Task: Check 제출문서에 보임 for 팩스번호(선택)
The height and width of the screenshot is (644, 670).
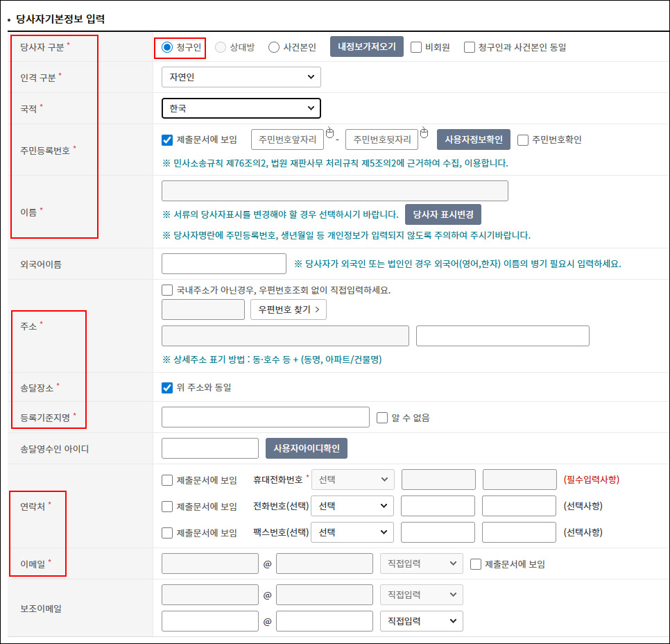Action: pyautogui.click(x=167, y=533)
